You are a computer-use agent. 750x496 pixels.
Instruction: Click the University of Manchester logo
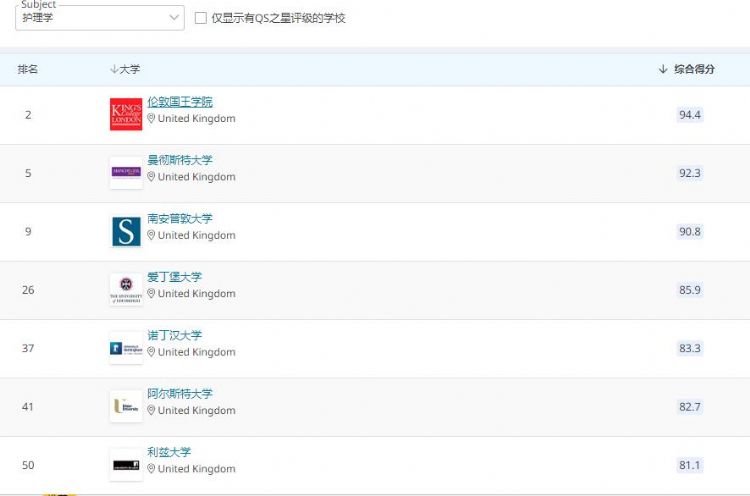tap(126, 172)
